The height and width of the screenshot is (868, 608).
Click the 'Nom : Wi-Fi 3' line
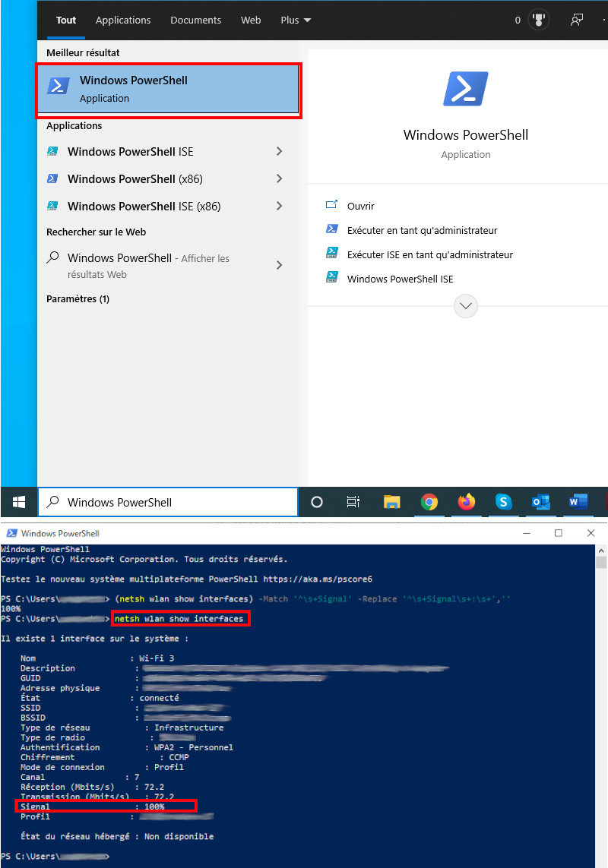[x=97, y=658]
